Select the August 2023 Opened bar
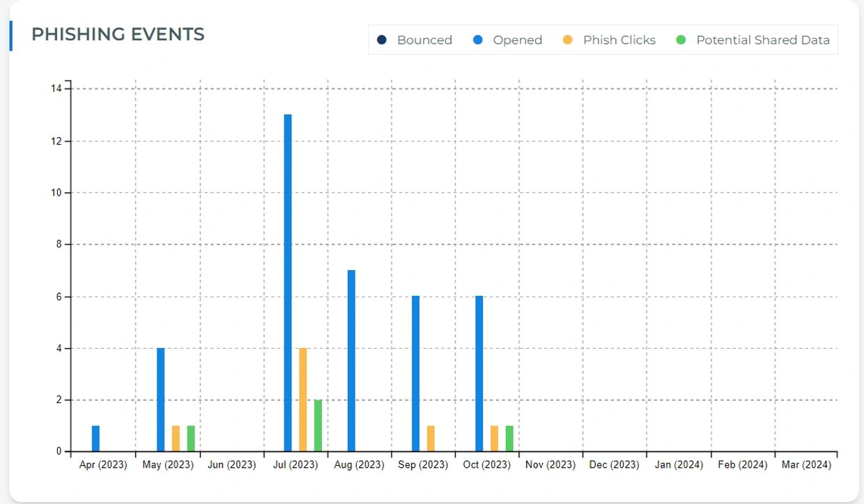Viewport: 864px width, 504px height. 351,361
